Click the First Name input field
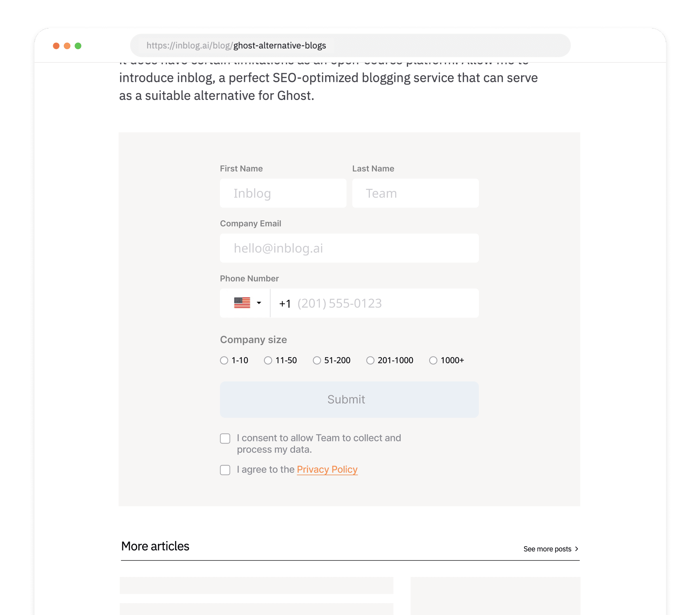Viewport: 700px width, 615px height. click(x=283, y=193)
